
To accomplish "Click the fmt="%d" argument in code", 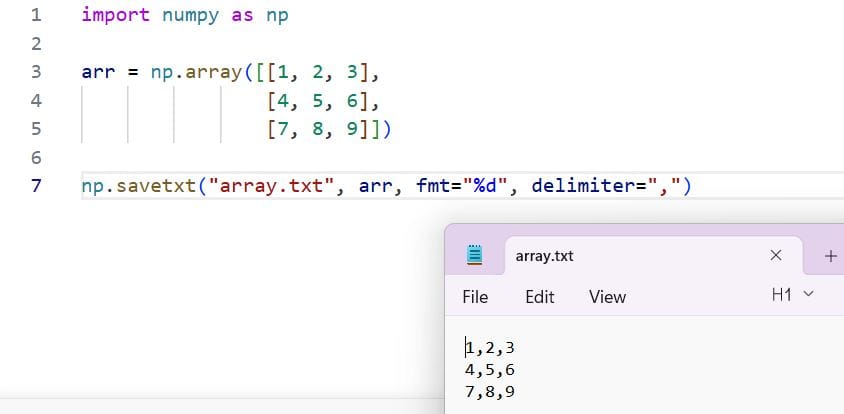I will pos(462,186).
